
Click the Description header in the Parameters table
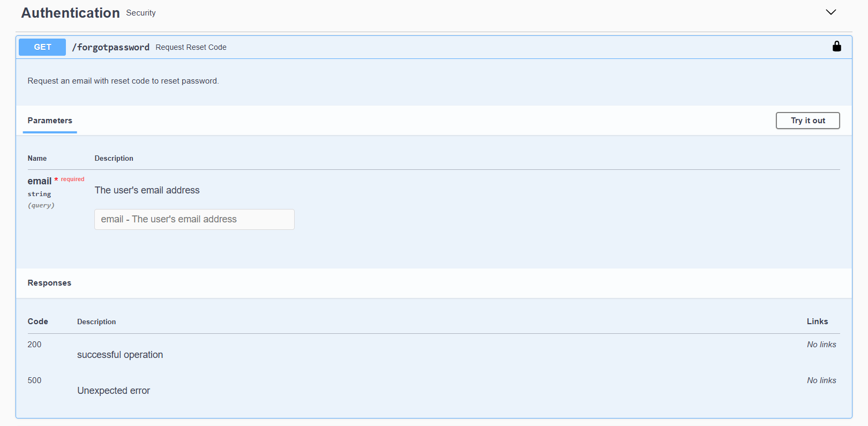point(114,158)
